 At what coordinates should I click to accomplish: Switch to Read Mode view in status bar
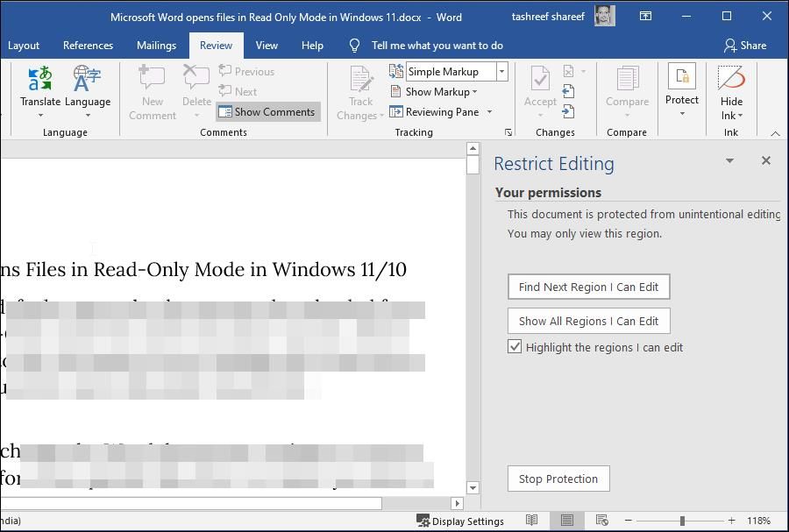pyautogui.click(x=531, y=521)
